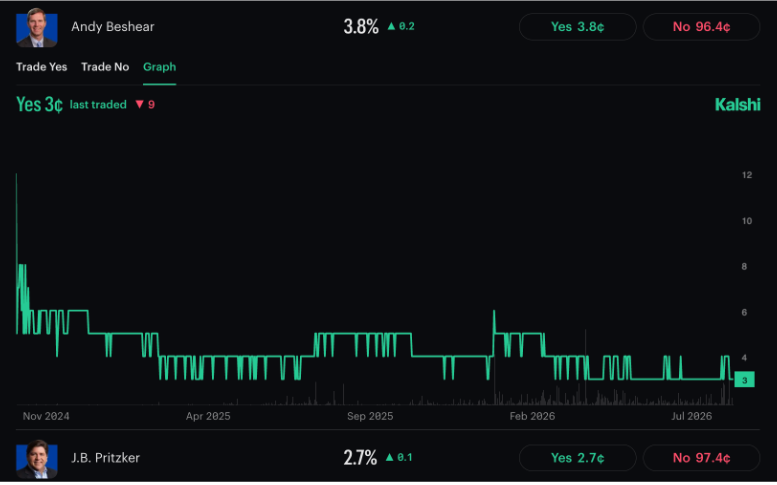Buy Yes 2.7¢ for J.B. Pritzker
The image size is (777, 485).
[x=577, y=458]
